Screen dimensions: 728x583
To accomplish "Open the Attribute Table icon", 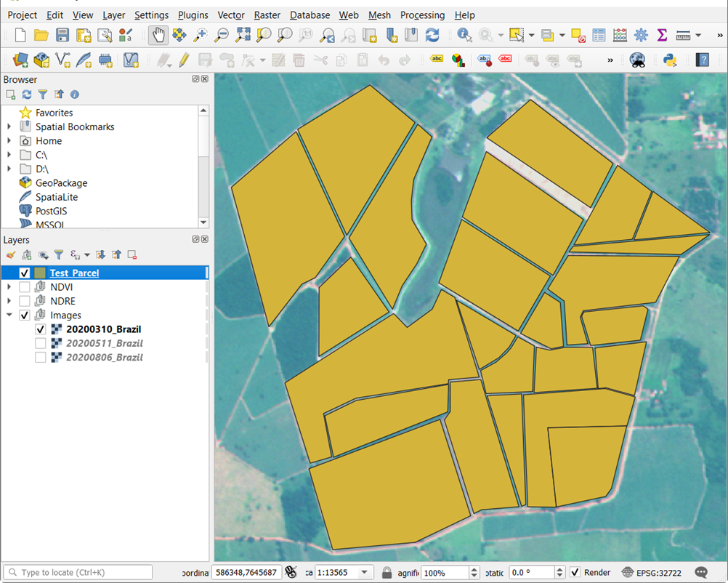I will [x=599, y=35].
